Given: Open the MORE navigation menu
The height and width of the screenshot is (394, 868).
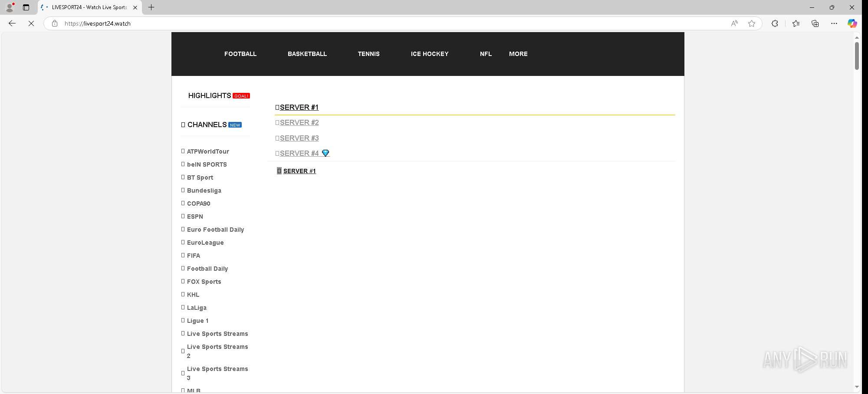Looking at the screenshot, I should pos(518,54).
